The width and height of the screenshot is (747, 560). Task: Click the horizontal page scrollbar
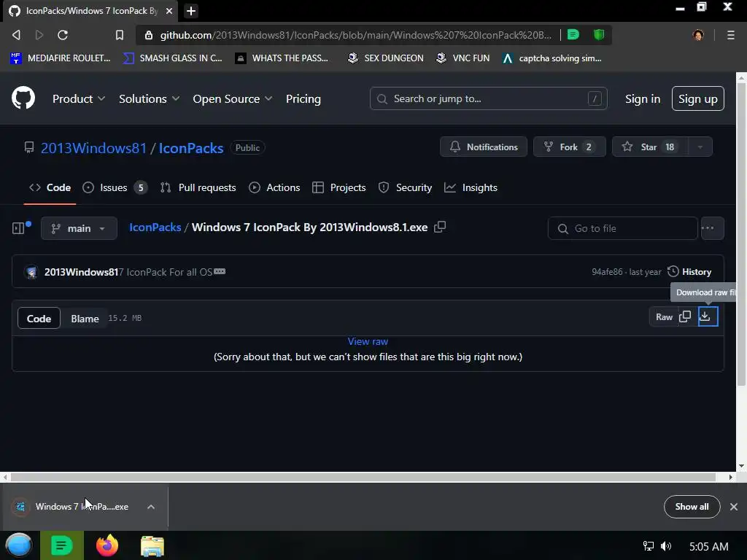pos(363,477)
